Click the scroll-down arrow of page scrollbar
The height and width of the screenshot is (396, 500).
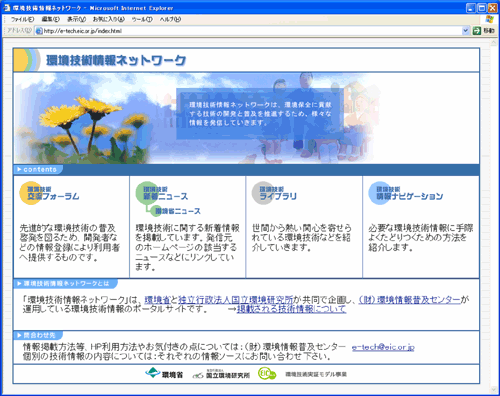[x=494, y=389]
